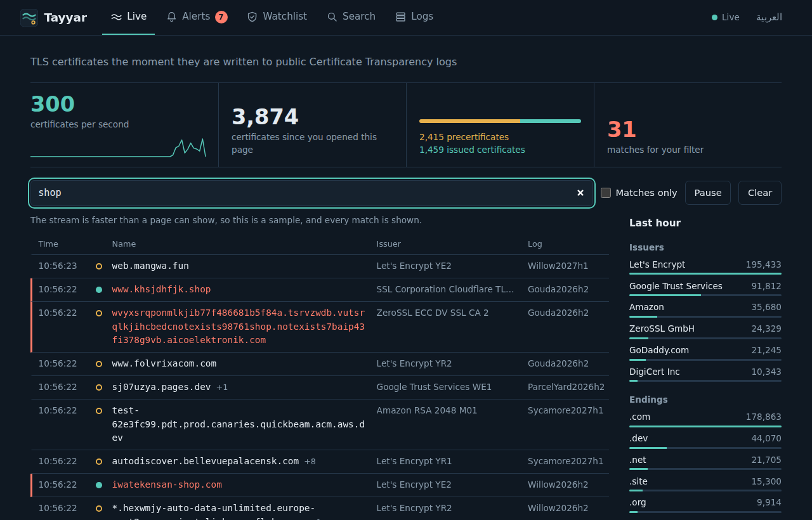Viewport: 812px width, 520px height.
Task: Click the Alerts bell icon
Action: [171, 17]
